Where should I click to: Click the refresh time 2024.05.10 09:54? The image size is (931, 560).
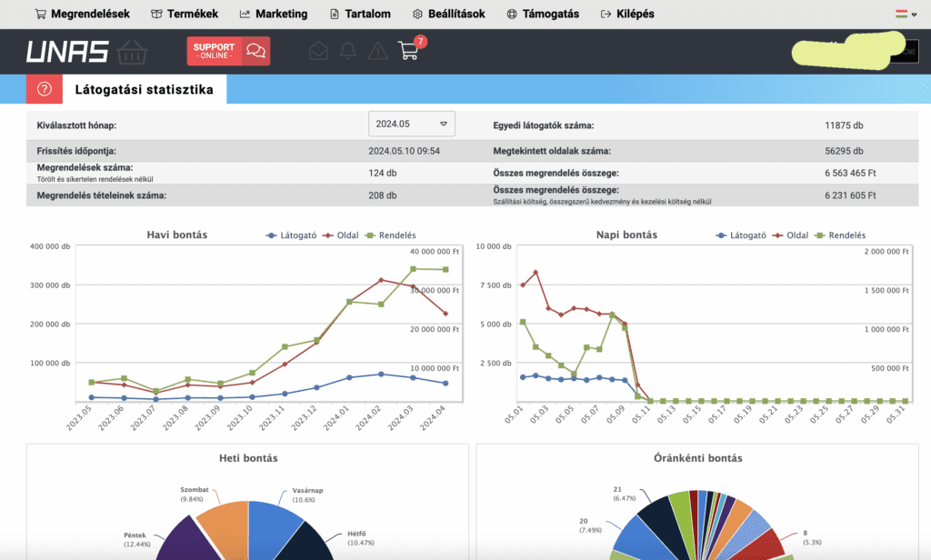404,151
